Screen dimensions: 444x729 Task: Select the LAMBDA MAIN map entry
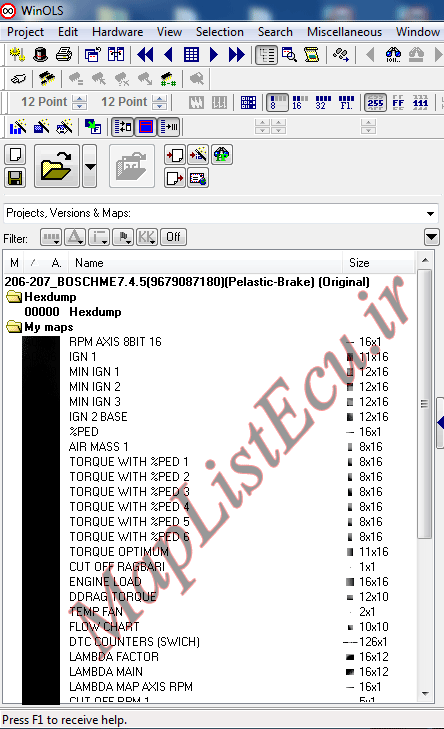point(106,672)
